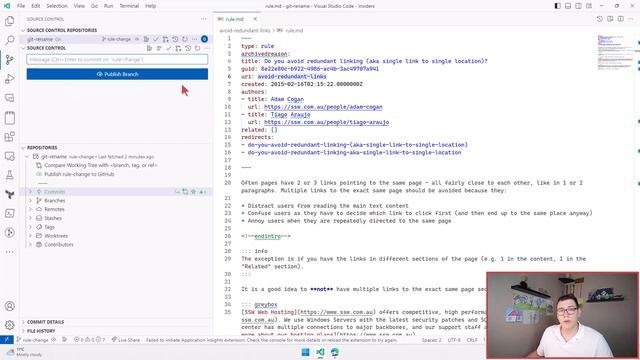
Task: Open the View menu
Action: (79, 6)
